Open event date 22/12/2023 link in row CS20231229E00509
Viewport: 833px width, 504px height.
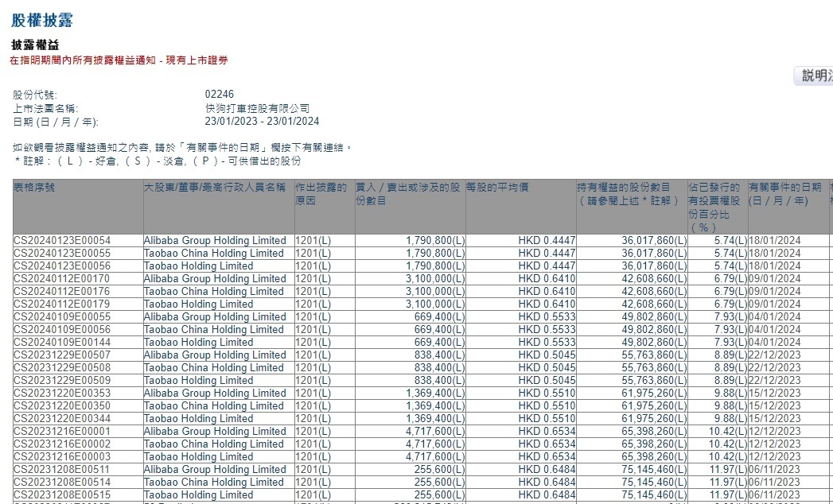(x=775, y=381)
